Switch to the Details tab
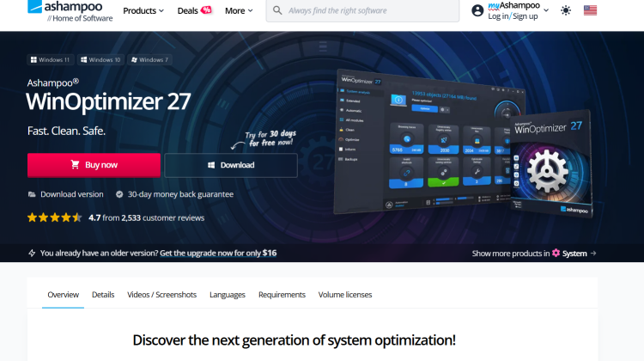The image size is (644, 361). (x=103, y=295)
